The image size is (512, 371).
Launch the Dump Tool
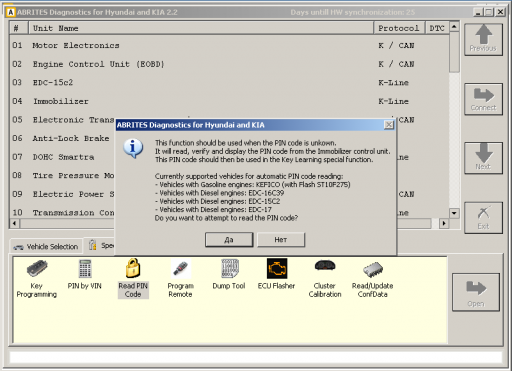(229, 274)
